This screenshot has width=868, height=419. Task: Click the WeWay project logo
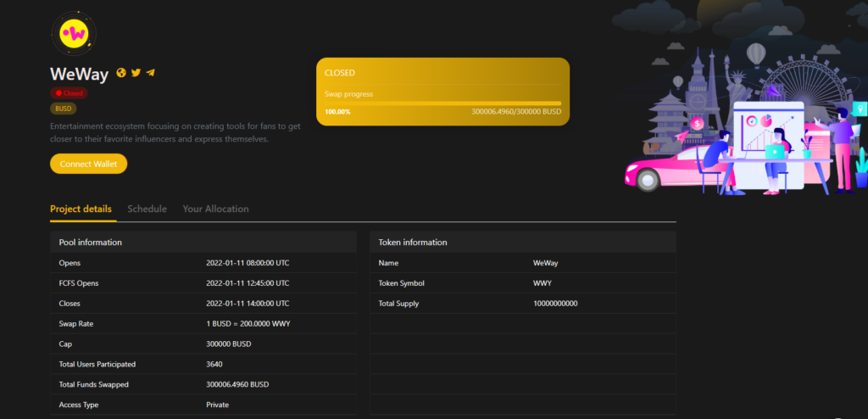point(74,33)
